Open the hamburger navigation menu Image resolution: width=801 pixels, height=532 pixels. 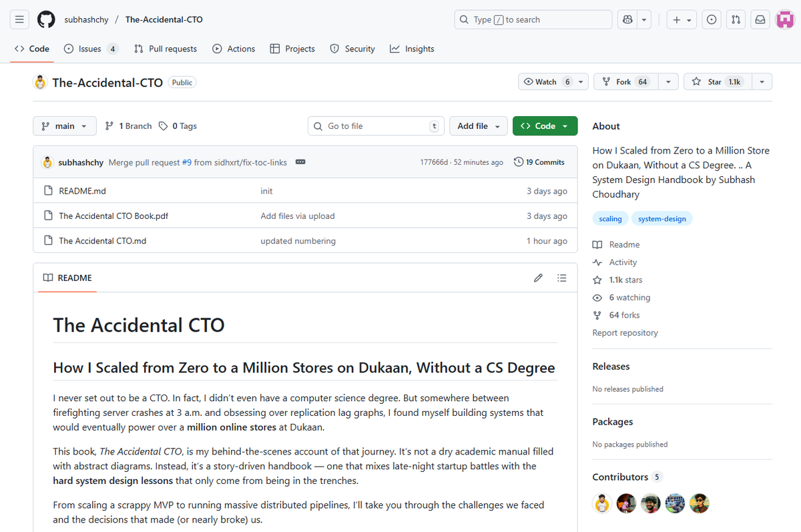click(19, 20)
